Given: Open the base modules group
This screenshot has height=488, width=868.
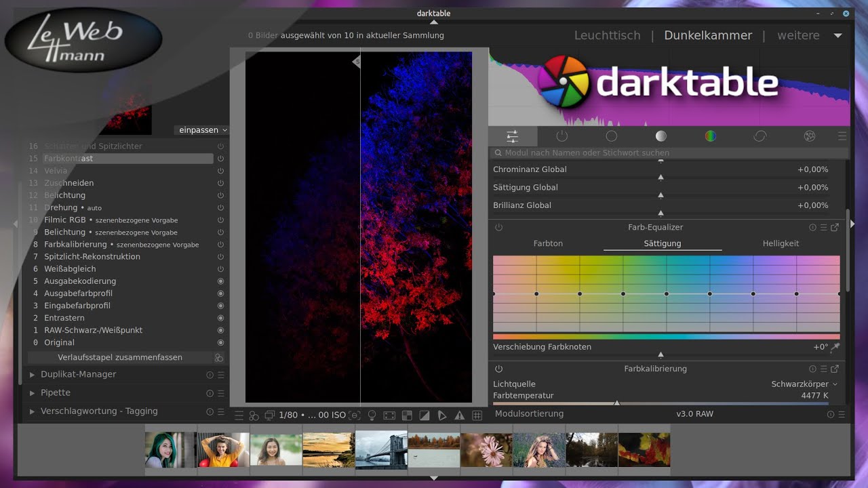Looking at the screenshot, I should [611, 136].
